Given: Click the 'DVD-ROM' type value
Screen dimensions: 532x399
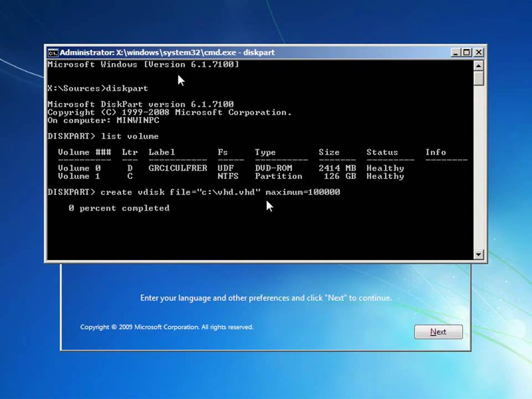Looking at the screenshot, I should (273, 168).
